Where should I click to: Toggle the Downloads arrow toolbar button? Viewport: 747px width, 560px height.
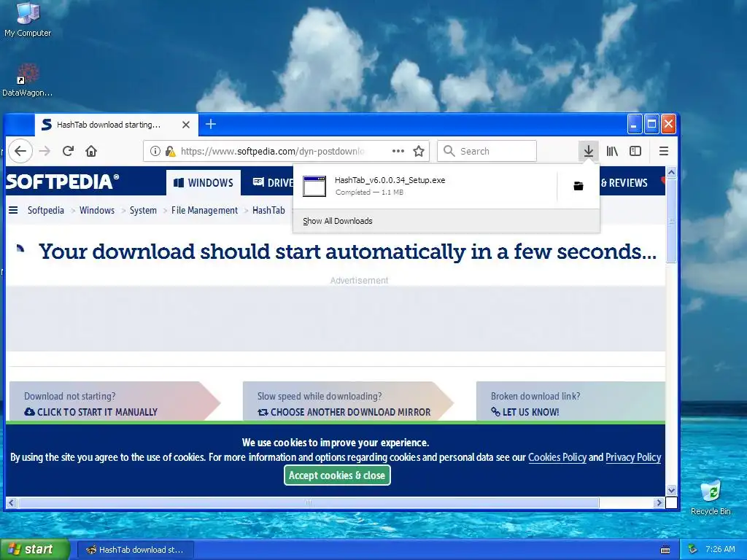pyautogui.click(x=589, y=151)
